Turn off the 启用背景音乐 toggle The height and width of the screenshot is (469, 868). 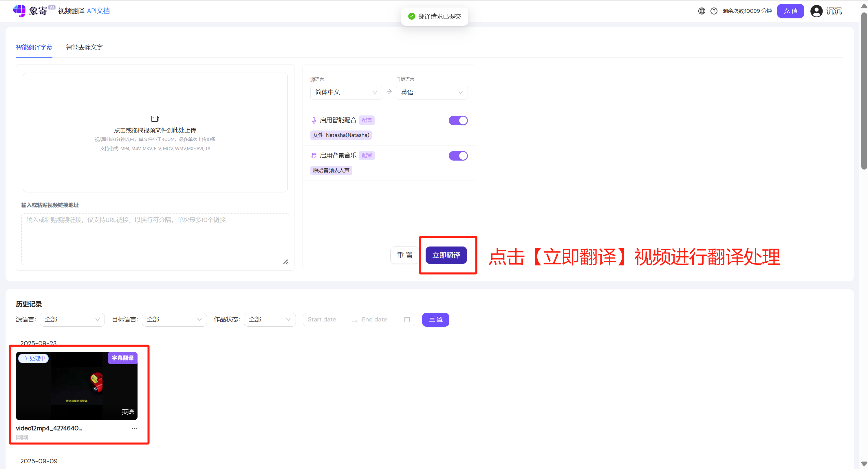[x=458, y=156]
